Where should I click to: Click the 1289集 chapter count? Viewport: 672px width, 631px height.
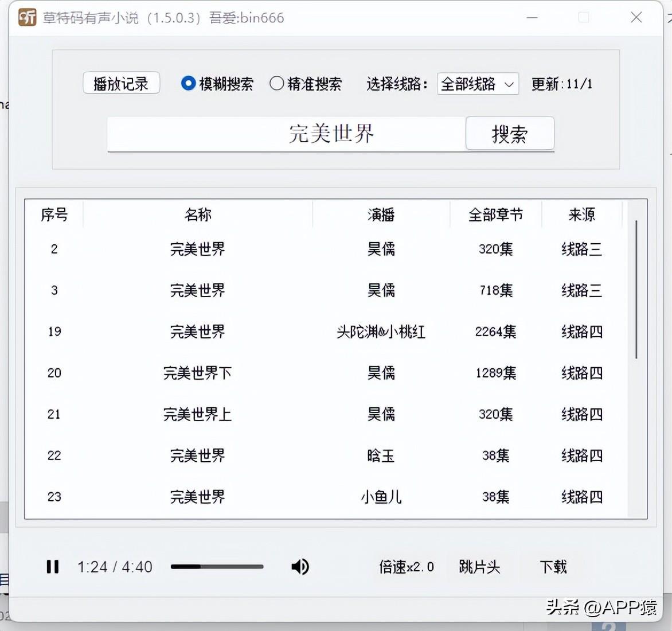(x=496, y=373)
